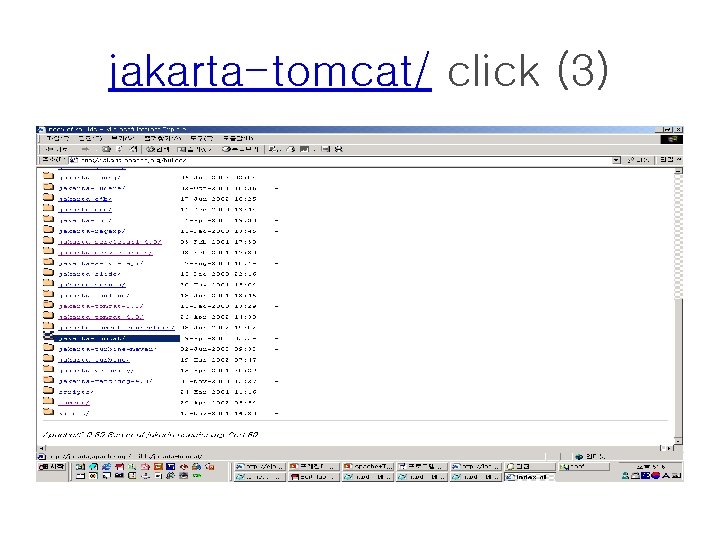Click the Print icon in the toolbar
Image resolution: width=720 pixels, height=540 pixels.
coord(290,149)
